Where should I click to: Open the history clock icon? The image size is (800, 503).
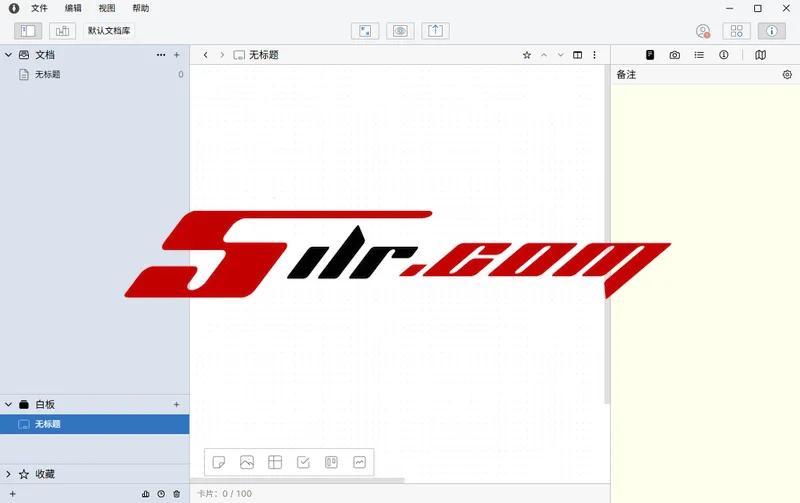pos(161,494)
